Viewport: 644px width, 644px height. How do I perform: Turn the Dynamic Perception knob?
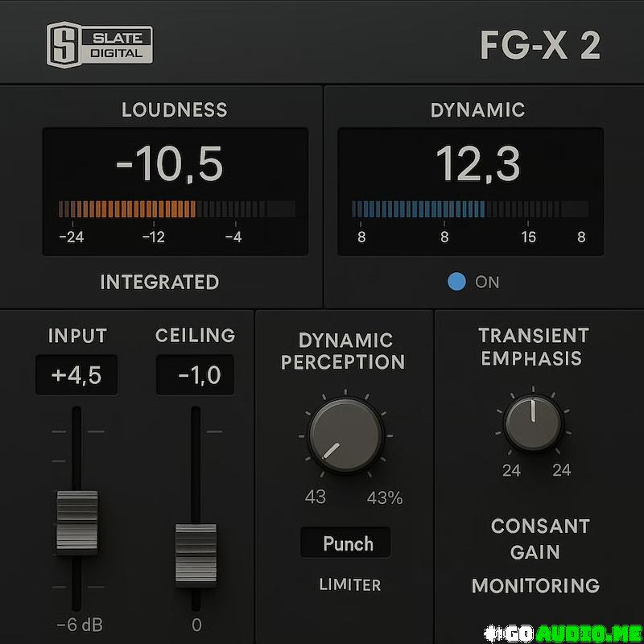(345, 436)
